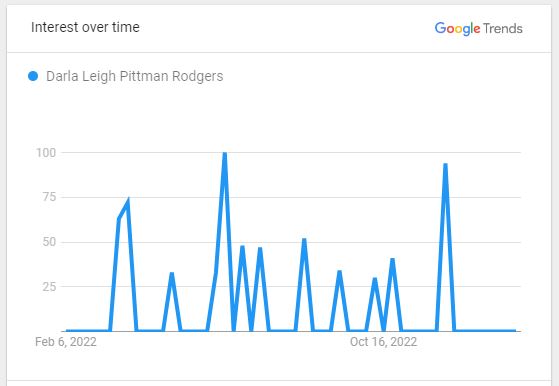Screen dimensions: 559x386
Task: Click the Feb 6, 2022 axis label
Action: [66, 342]
